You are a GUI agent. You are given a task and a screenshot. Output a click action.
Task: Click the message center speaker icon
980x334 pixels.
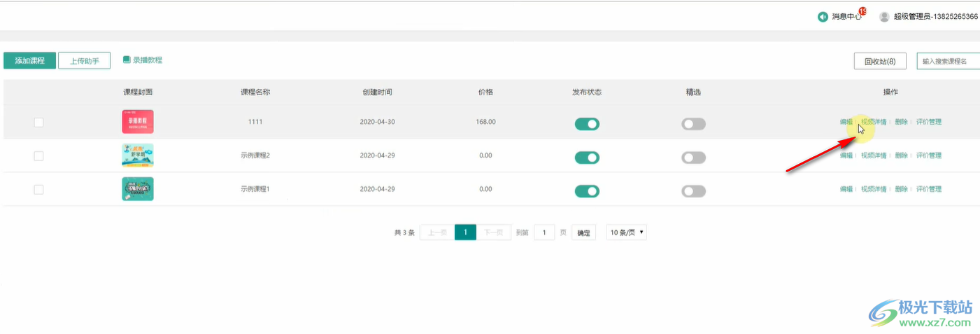pyautogui.click(x=823, y=17)
